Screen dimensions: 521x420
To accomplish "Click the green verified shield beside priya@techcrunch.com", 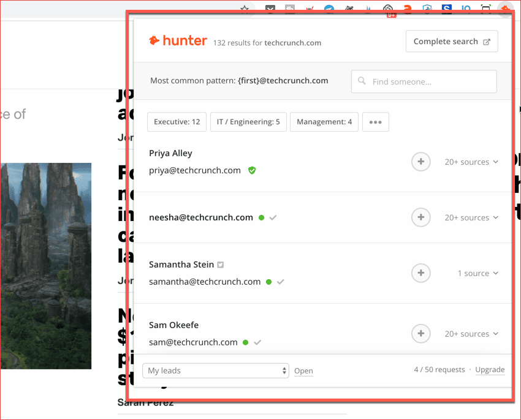I will [252, 170].
